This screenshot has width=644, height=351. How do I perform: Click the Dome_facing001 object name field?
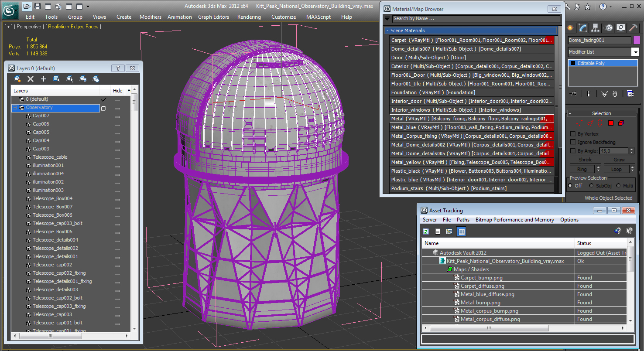[x=599, y=40]
